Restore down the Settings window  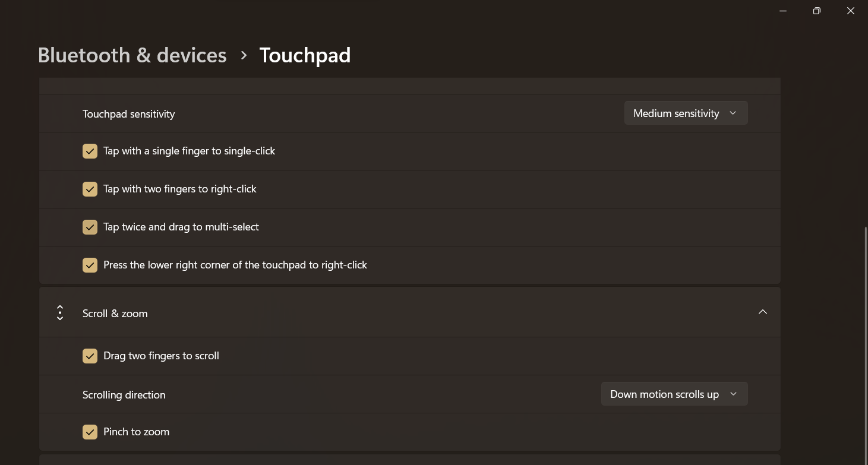pyautogui.click(x=817, y=11)
